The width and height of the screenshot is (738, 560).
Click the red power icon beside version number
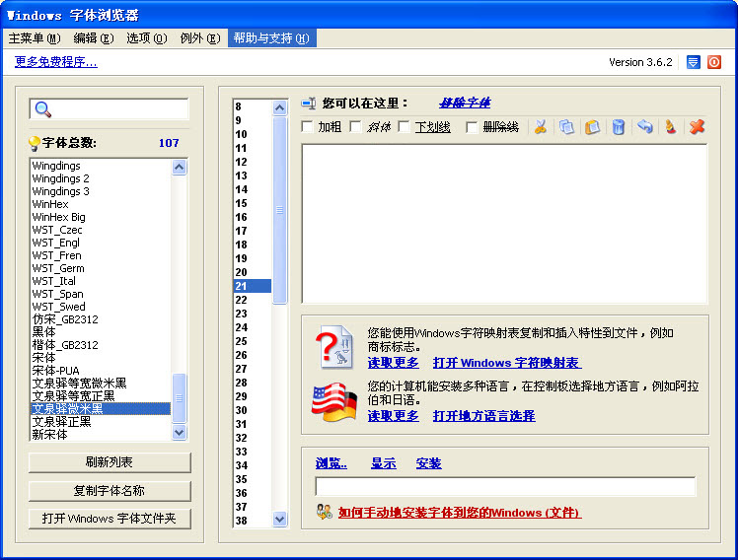click(714, 62)
